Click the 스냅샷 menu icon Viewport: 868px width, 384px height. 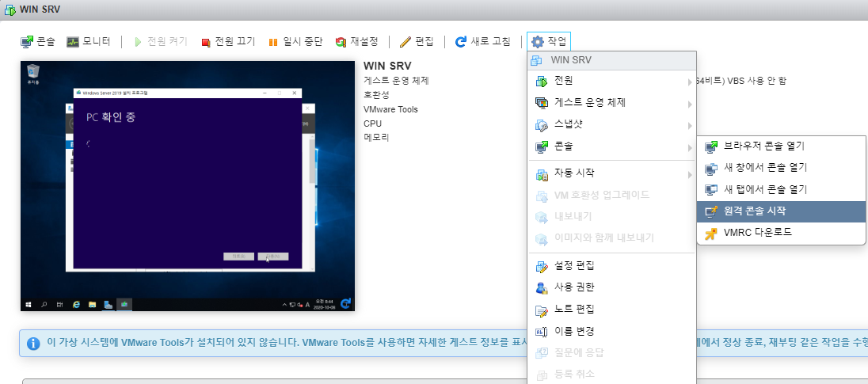point(542,126)
